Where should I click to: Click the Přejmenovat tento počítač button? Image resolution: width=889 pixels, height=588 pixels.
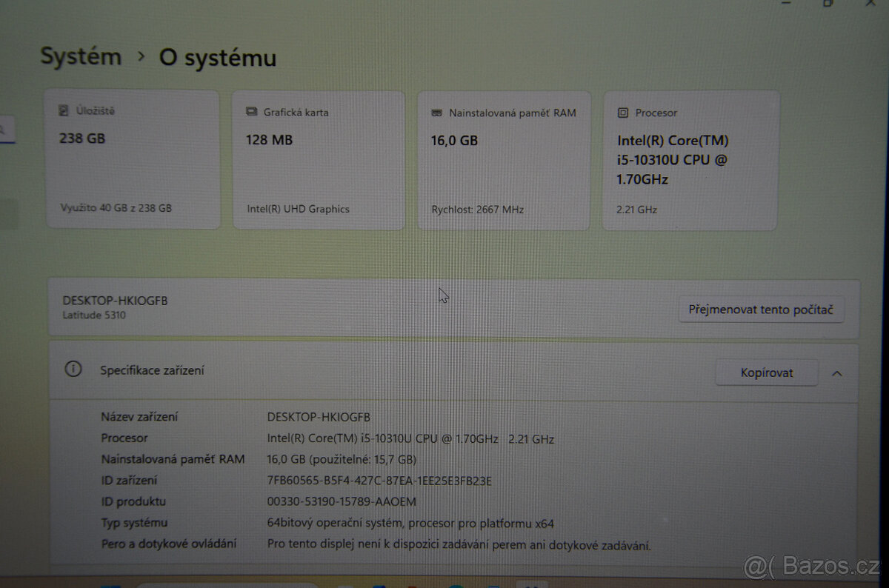[762, 310]
